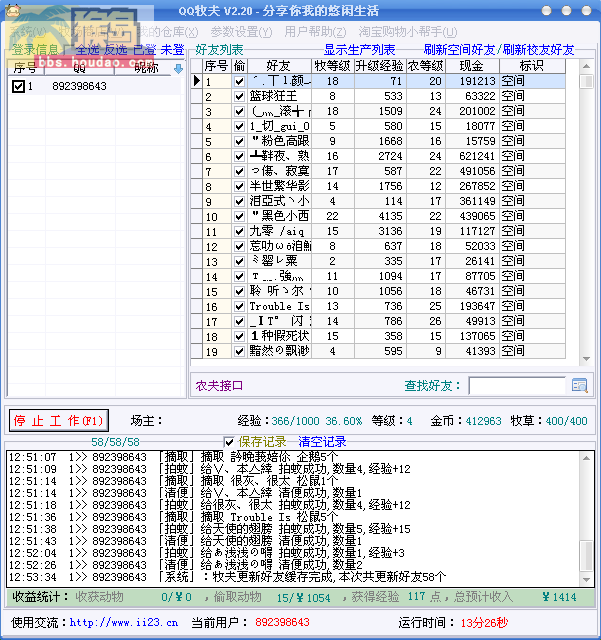
Task: Toggle steal checkbox in friend row 1
Action: click(x=239, y=81)
